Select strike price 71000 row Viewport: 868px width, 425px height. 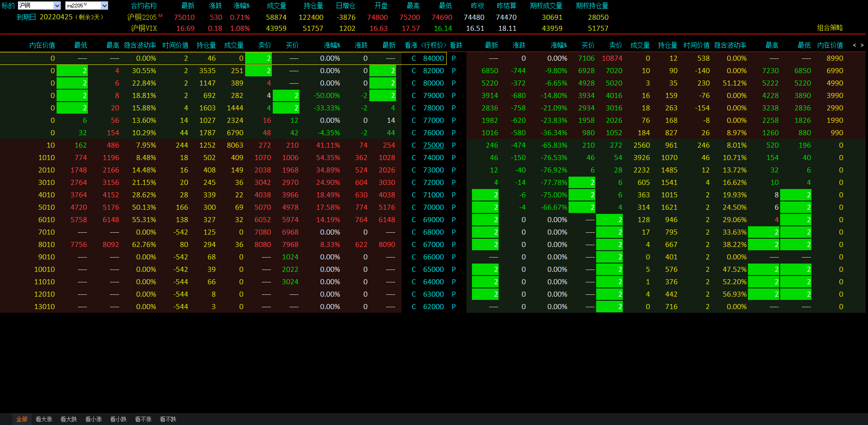(433, 195)
